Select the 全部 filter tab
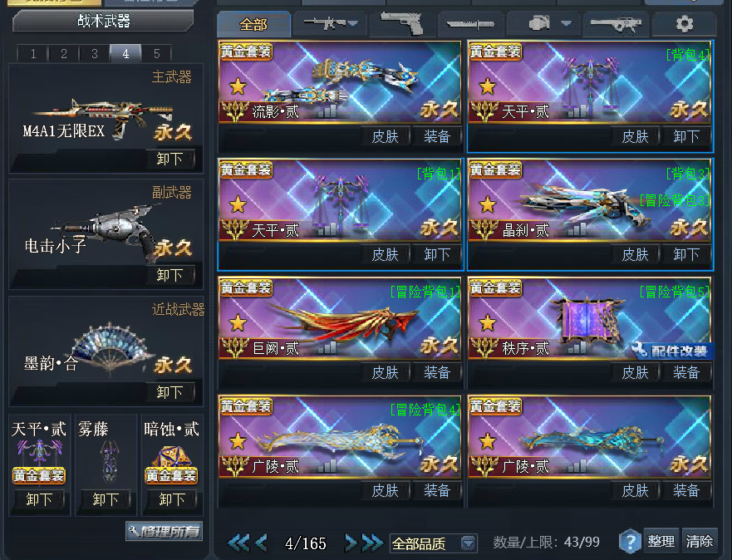This screenshot has width=732, height=560. [253, 24]
